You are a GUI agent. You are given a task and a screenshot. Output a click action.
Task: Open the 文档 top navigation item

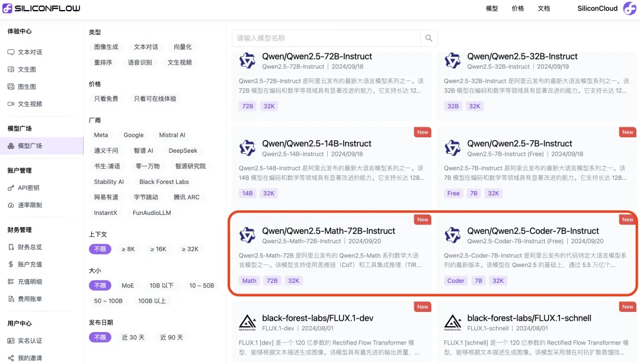point(543,8)
